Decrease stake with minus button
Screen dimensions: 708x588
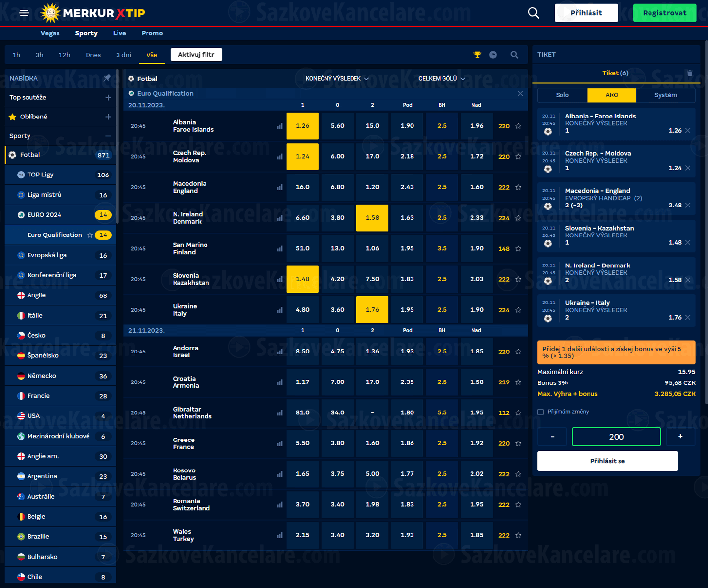pos(552,437)
